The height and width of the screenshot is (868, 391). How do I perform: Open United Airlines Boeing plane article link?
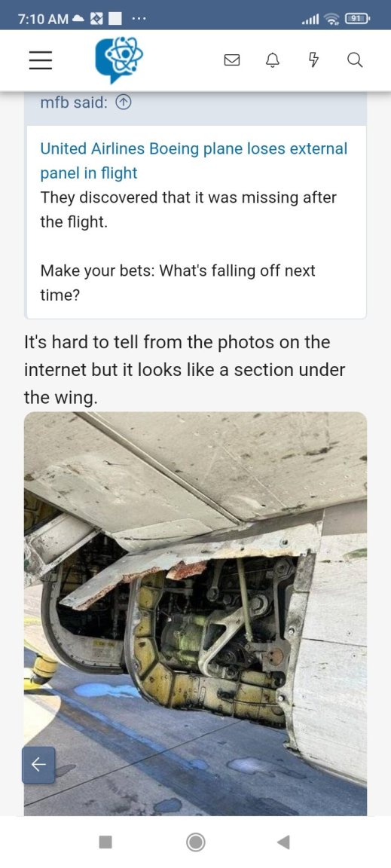(194, 160)
